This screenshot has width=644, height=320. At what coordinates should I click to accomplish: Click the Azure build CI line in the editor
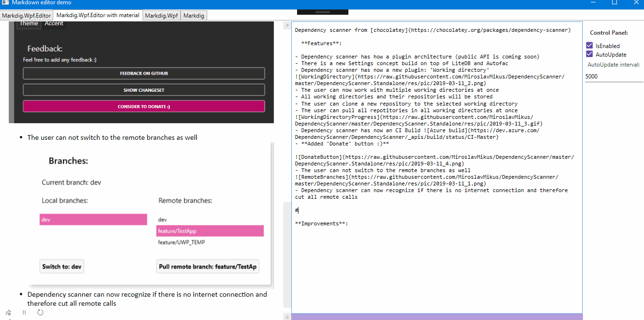(417, 134)
